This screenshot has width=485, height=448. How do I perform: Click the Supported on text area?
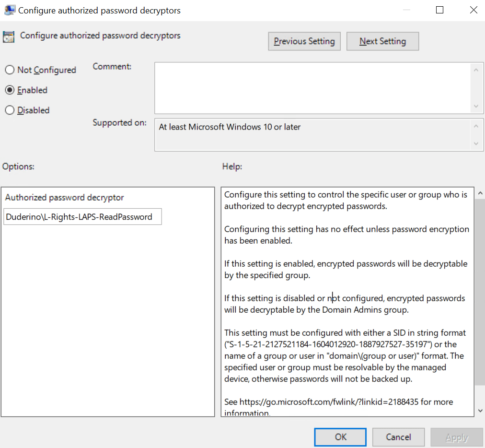click(x=312, y=135)
